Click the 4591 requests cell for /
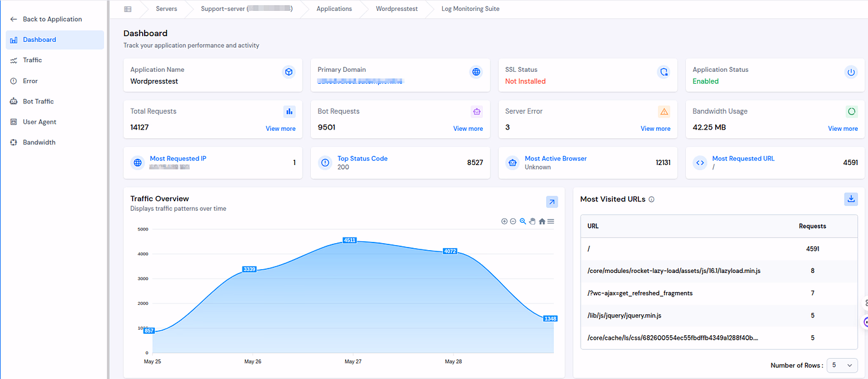868x379 pixels. (812, 249)
